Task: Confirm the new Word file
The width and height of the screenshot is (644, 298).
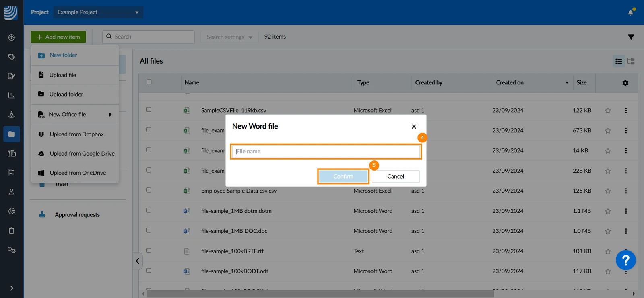Action: click(x=343, y=176)
